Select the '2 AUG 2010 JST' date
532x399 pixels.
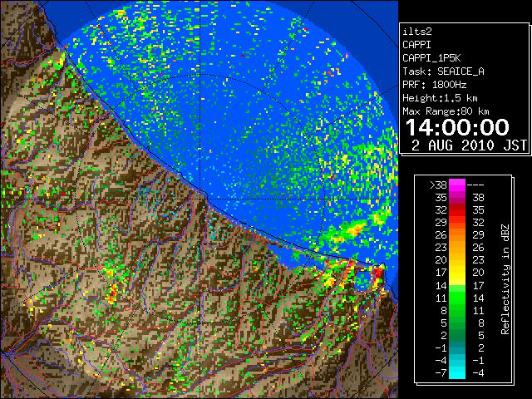click(469, 145)
